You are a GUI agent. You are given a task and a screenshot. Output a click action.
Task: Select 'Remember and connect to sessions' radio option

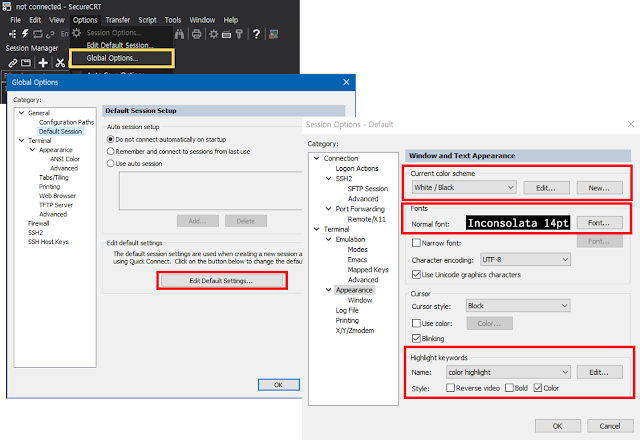(110, 151)
